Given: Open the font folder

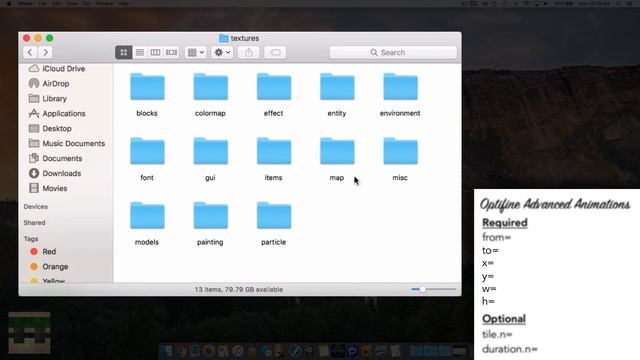Looking at the screenshot, I should [147, 151].
